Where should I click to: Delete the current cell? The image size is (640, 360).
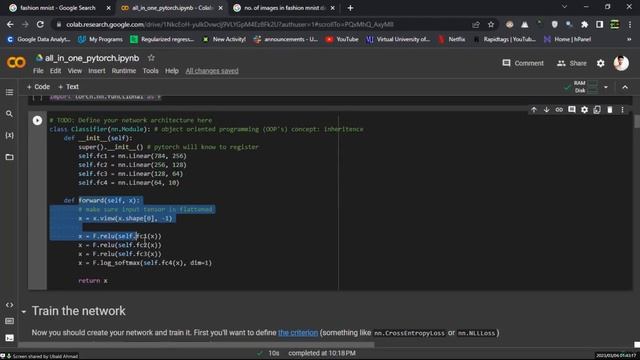(x=610, y=110)
